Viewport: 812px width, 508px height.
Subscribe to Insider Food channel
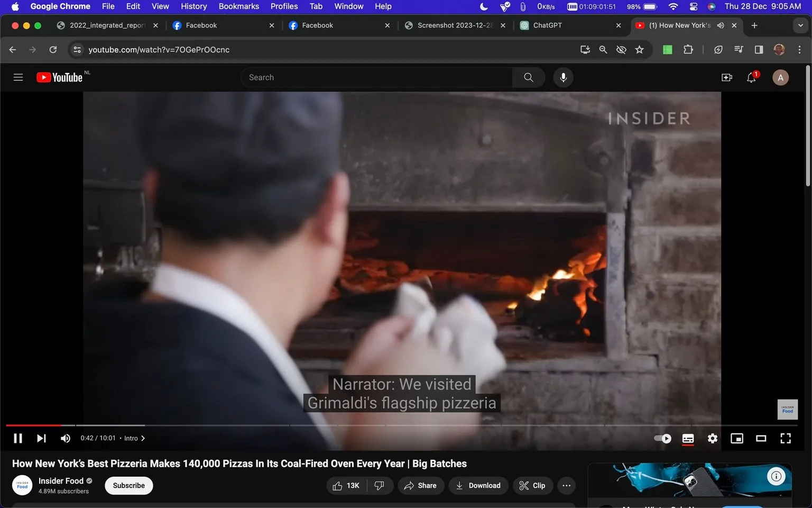click(128, 485)
